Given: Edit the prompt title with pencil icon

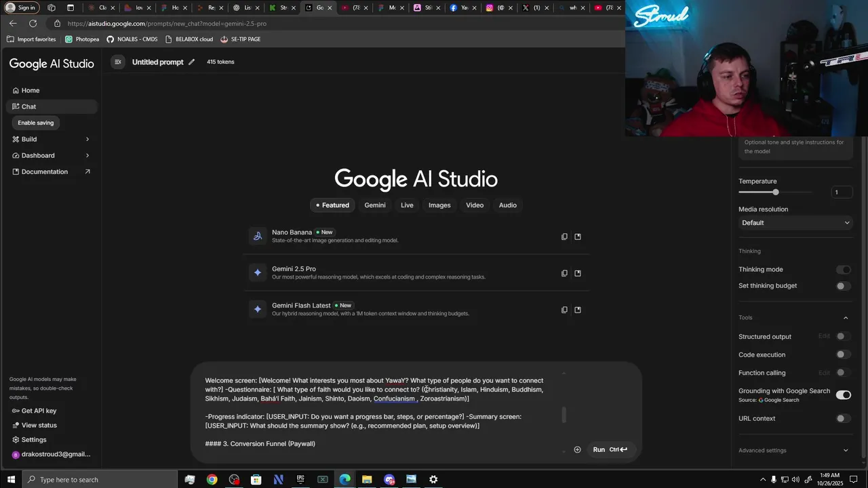Looking at the screenshot, I should pos(191,62).
